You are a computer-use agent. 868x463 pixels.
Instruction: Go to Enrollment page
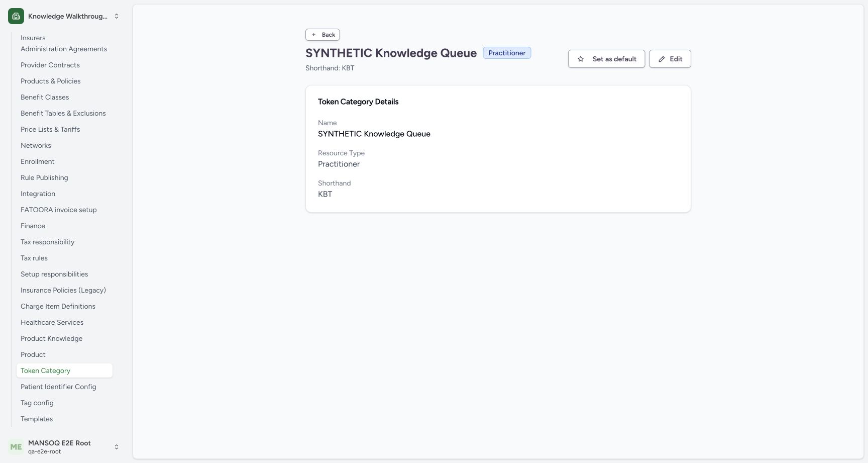click(38, 161)
